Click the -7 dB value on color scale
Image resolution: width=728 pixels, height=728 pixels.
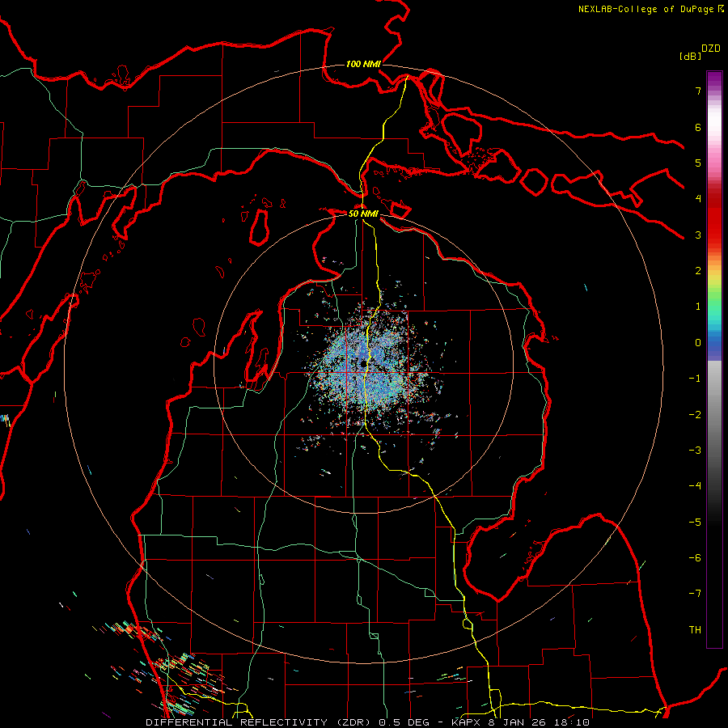695,594
